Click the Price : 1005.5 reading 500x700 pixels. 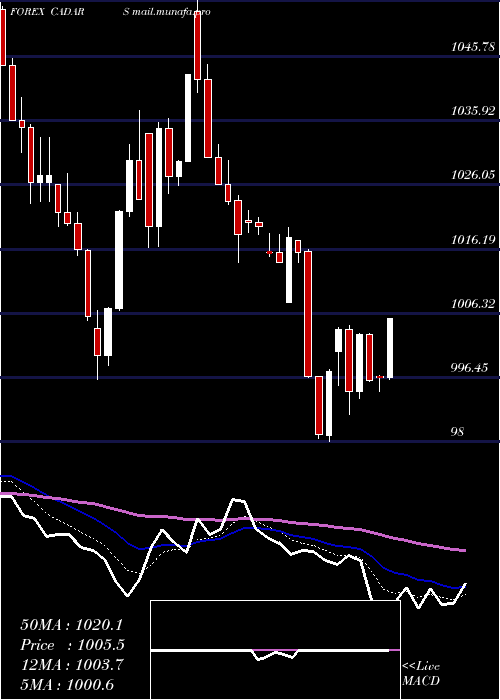pyautogui.click(x=72, y=645)
